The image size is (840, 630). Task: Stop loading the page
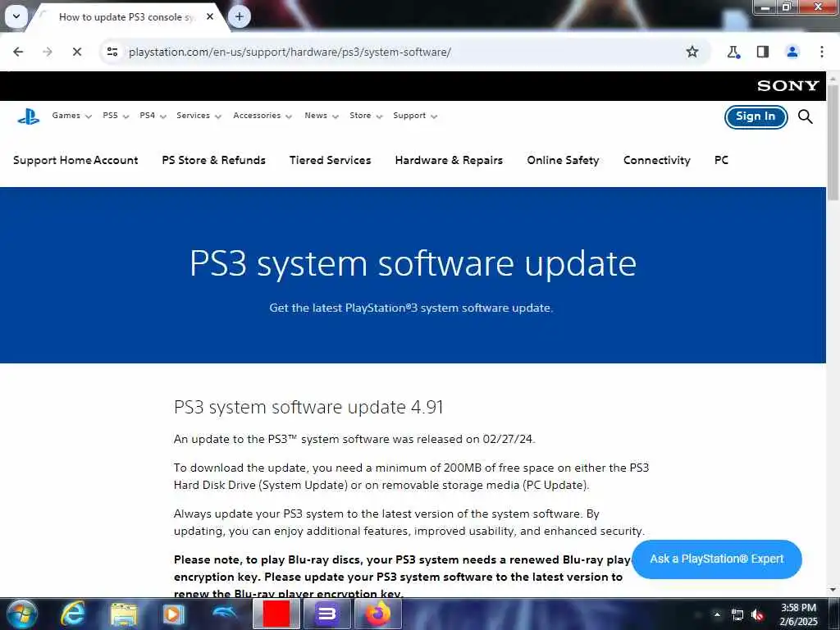[76, 52]
